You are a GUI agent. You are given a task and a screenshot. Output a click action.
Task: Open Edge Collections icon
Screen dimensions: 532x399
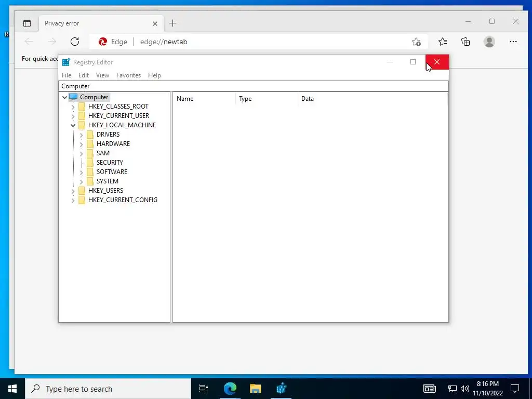[465, 42]
